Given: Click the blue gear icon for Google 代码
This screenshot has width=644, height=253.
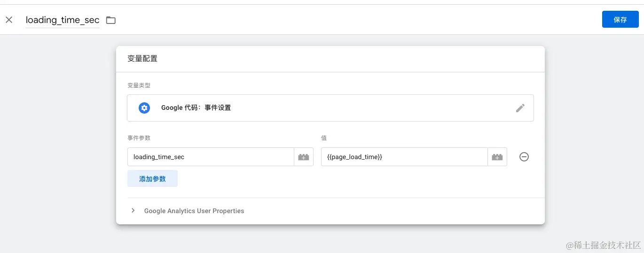Looking at the screenshot, I should pos(144,108).
